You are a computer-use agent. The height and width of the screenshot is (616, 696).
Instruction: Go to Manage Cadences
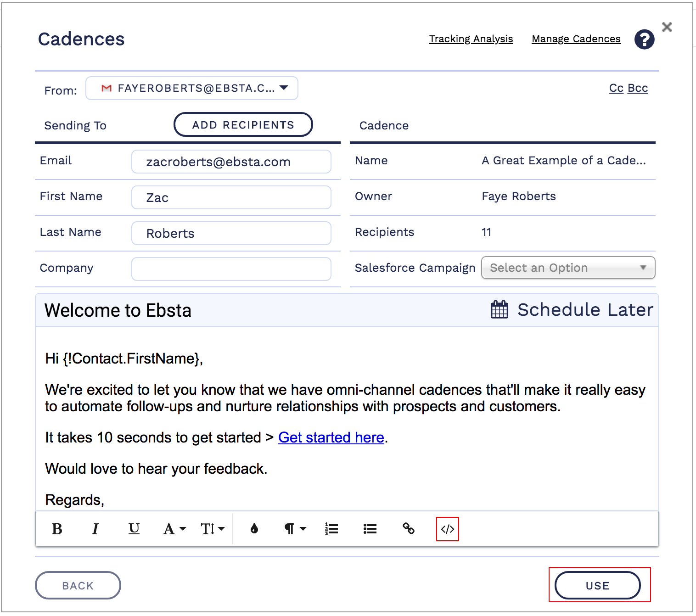[x=576, y=39]
